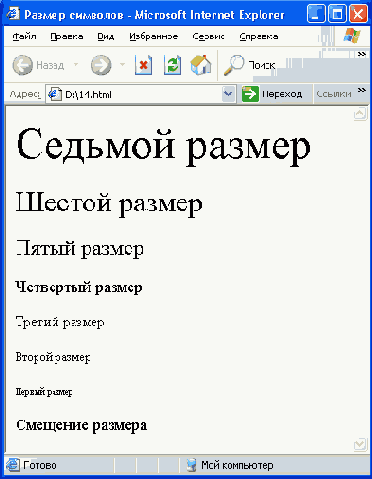Stop page loading with red X icon
The width and height of the screenshot is (372, 479).
pos(143,65)
